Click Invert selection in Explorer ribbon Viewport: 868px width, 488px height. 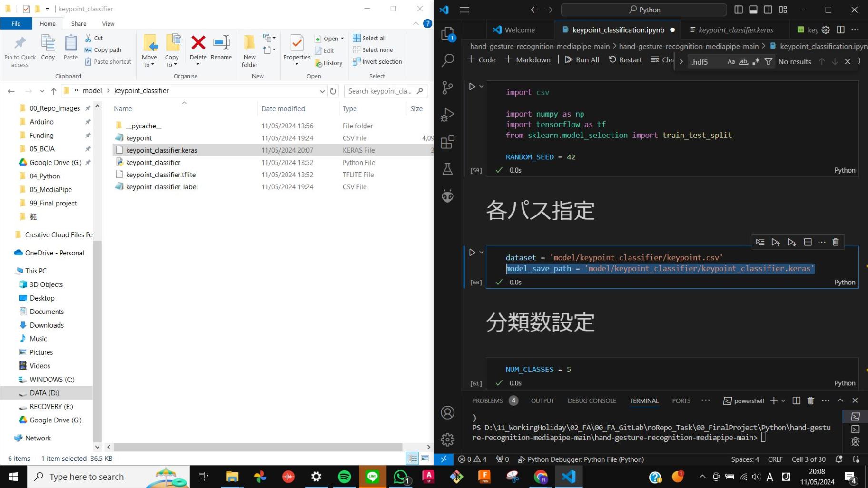pos(377,61)
